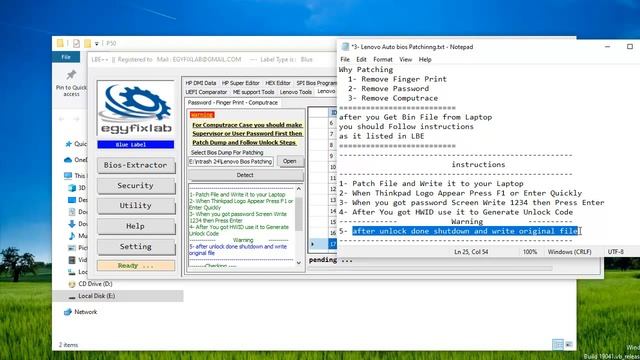Open the File tab in File Explorer
Viewport: 640px width, 360px height.
tap(66, 57)
